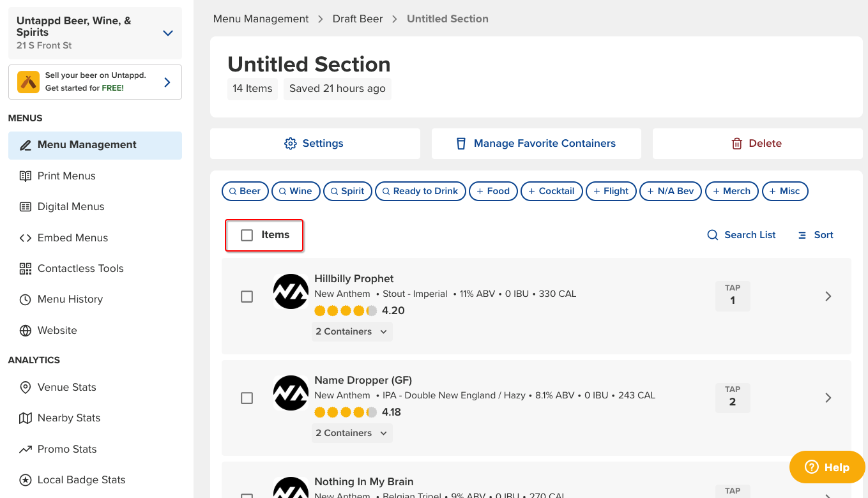Check the select-all Items checkbox
868x498 pixels.
coord(247,235)
